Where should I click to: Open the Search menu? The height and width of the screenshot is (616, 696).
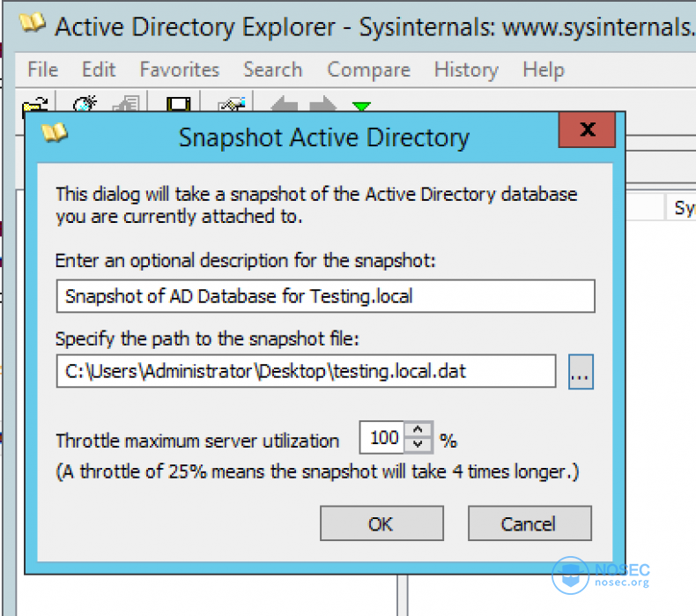272,70
